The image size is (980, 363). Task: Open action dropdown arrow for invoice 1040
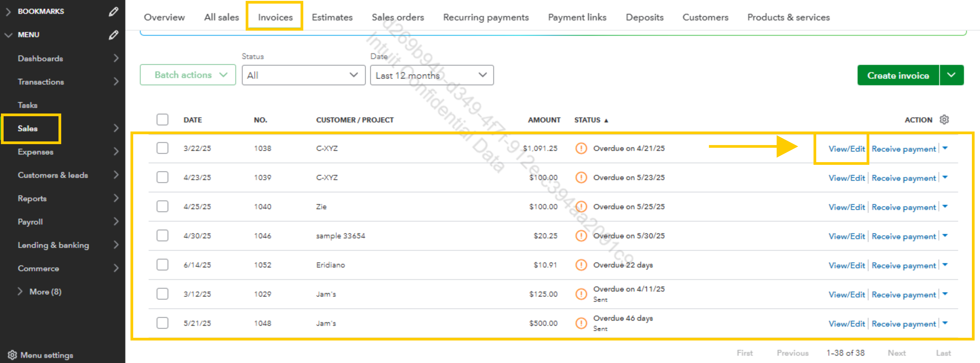point(945,206)
